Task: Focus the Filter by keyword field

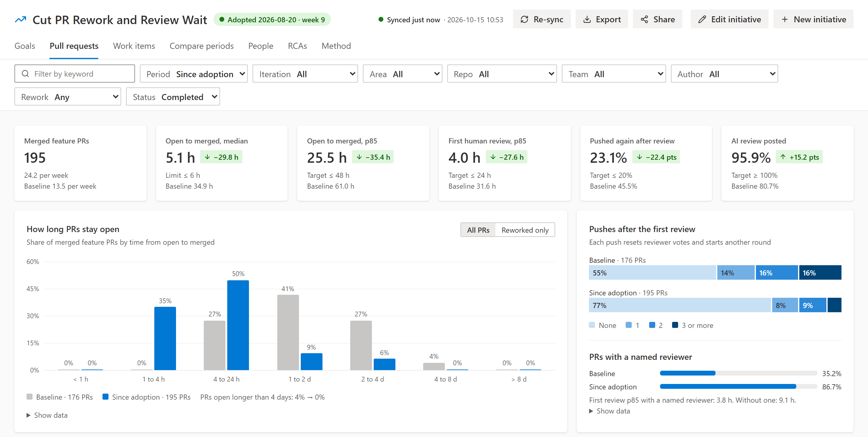Action: [x=74, y=74]
